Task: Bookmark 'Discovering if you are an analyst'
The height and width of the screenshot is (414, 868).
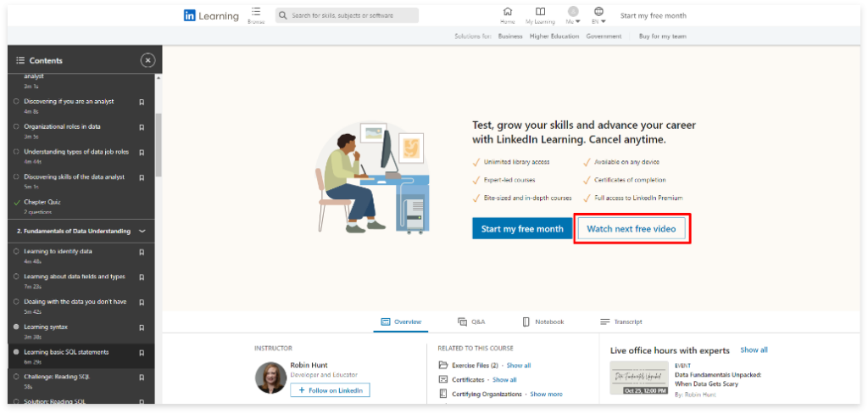Action: click(142, 102)
